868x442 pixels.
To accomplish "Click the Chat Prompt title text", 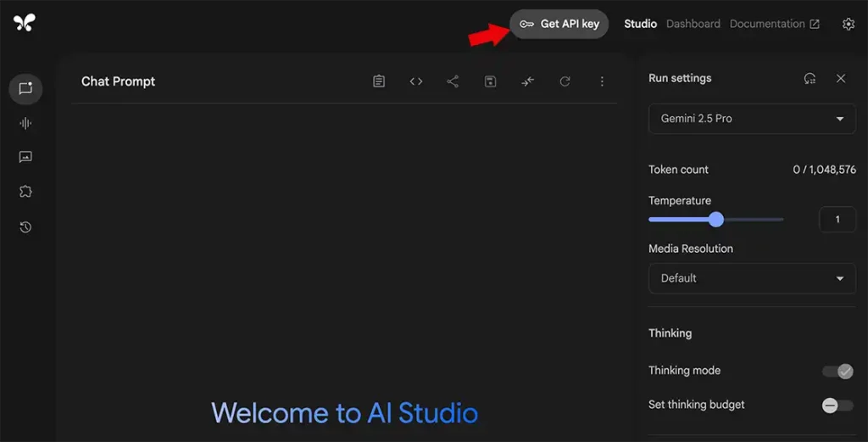I will (x=118, y=81).
